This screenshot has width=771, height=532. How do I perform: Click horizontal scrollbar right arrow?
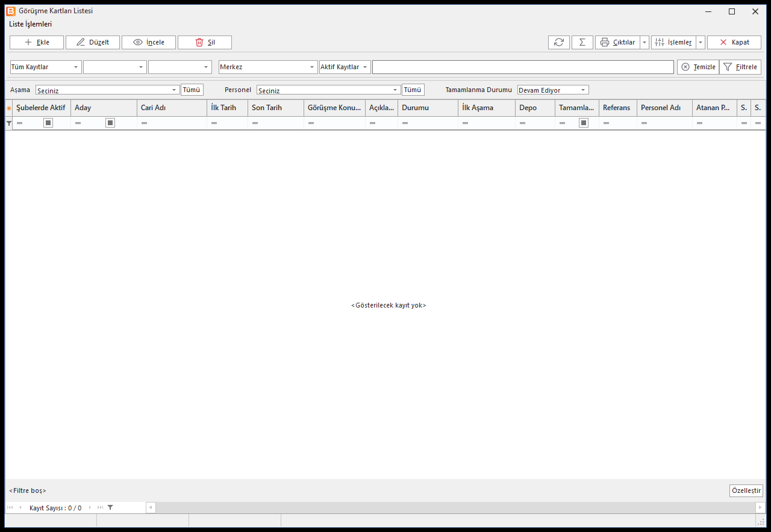[x=760, y=507]
